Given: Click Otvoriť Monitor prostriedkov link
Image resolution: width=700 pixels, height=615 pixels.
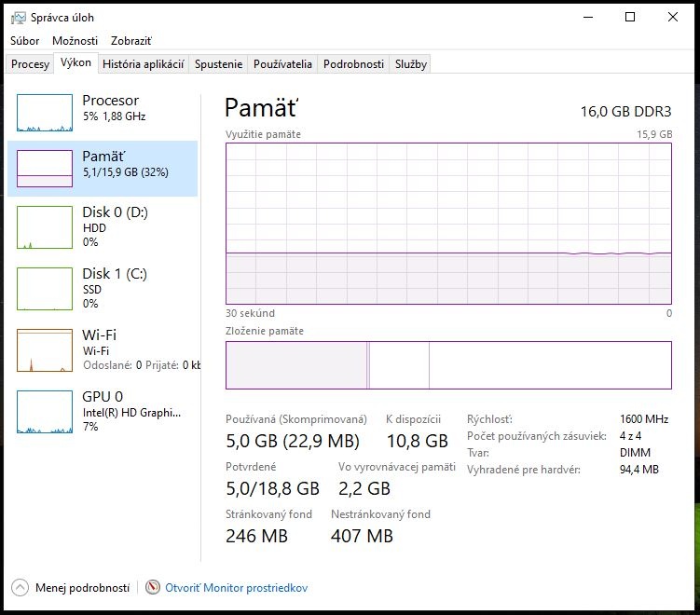Looking at the screenshot, I should pyautogui.click(x=236, y=588).
